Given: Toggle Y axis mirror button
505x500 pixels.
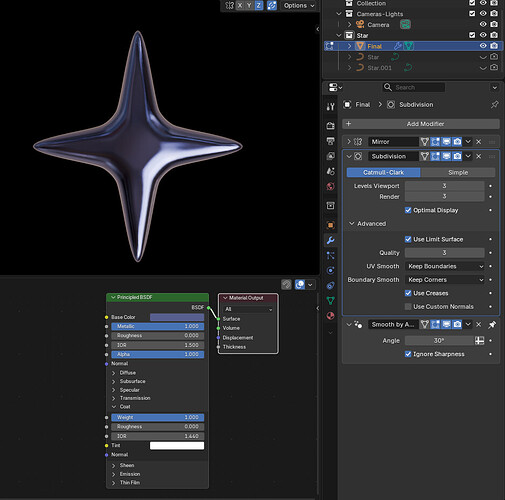Looking at the screenshot, I should tap(249, 5).
